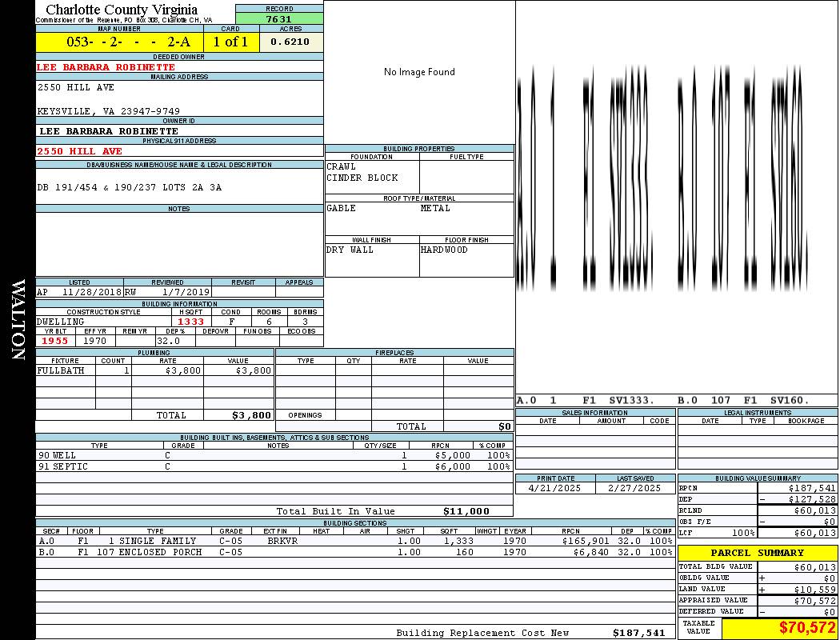The image size is (840, 640).
Task: Click print date 4/21/2025
Action: coord(554,488)
